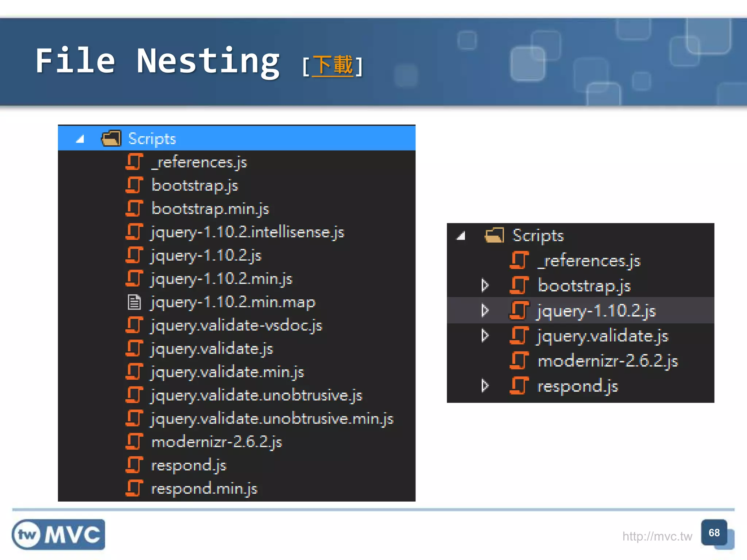Expand nested files under jquery-1.10.2.js
Viewport: 747px width, 560px height.
tap(485, 311)
